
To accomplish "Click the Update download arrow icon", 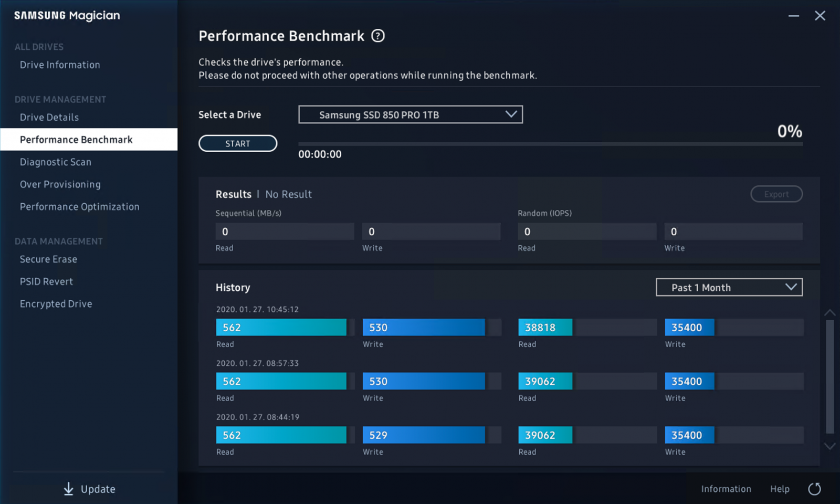I will tap(69, 489).
